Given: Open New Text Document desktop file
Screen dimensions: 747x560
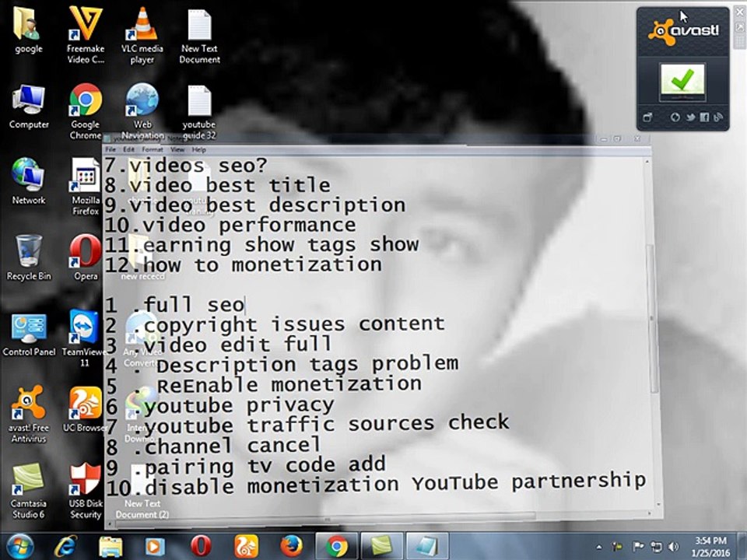Looking at the screenshot, I should (199, 36).
